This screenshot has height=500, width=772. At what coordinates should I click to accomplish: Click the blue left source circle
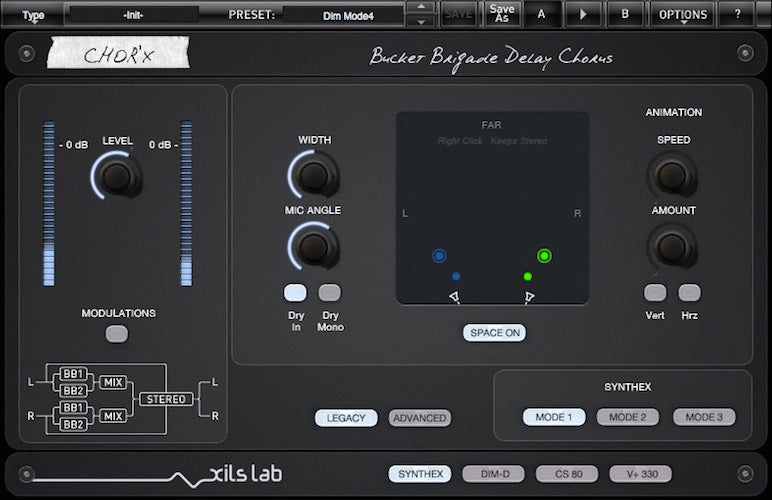click(439, 256)
